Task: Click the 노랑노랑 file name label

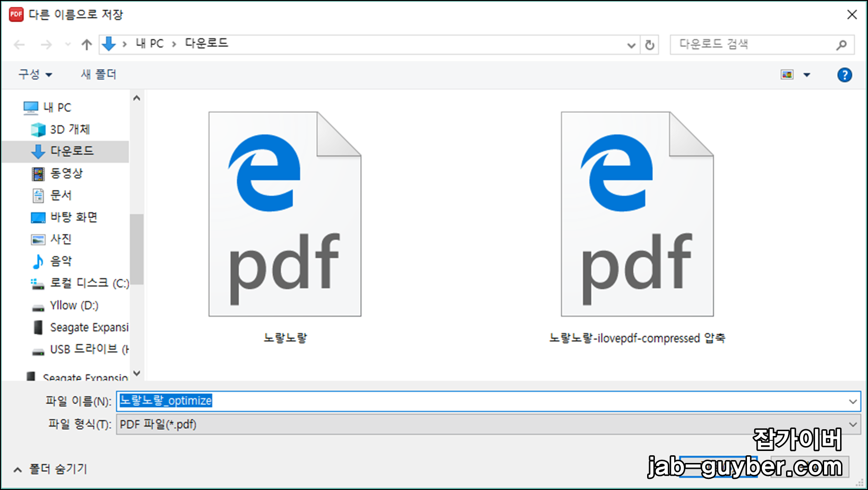Action: 285,338
